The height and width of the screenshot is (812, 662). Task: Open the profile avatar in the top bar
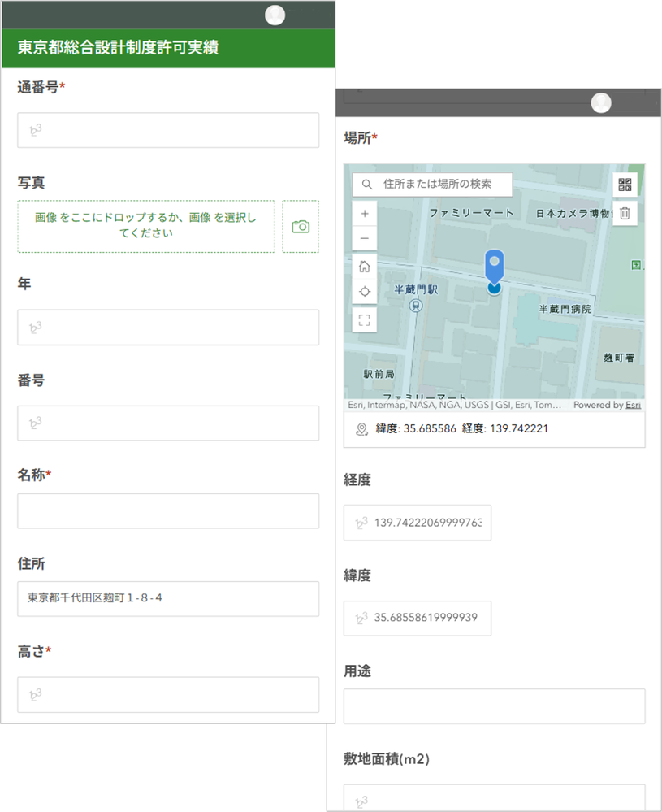[274, 15]
